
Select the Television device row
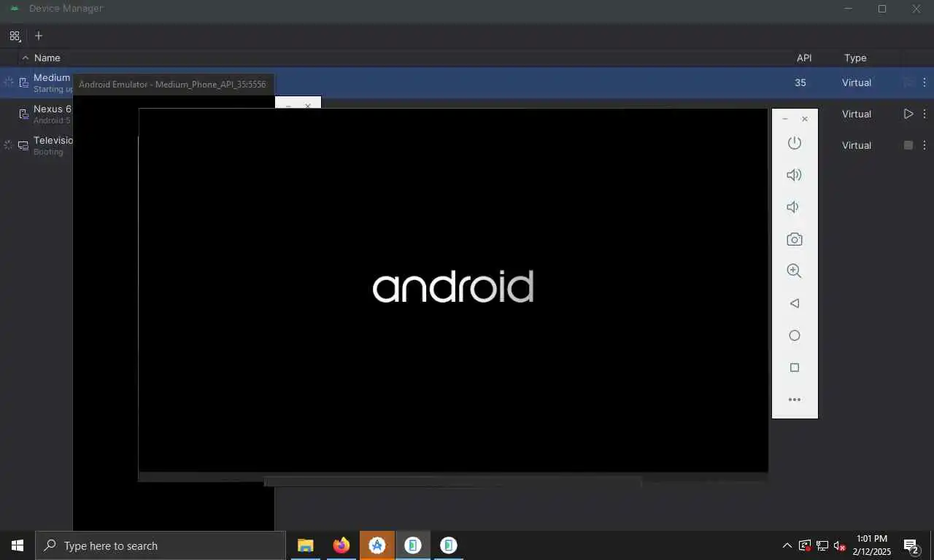point(467,145)
